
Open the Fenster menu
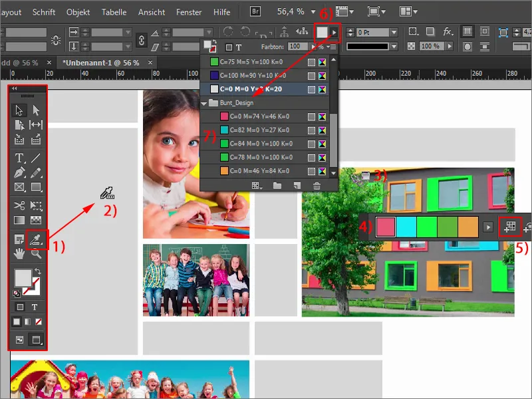point(189,12)
